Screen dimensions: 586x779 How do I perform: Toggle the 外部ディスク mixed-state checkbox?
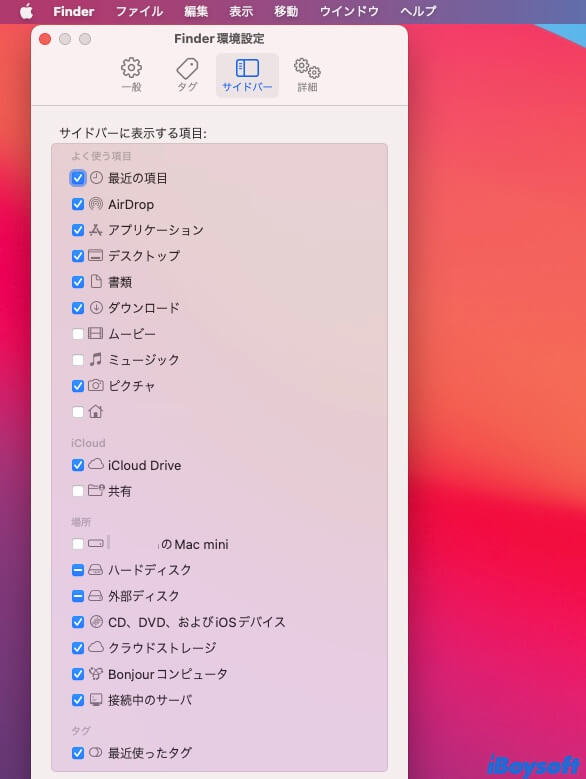click(78, 596)
